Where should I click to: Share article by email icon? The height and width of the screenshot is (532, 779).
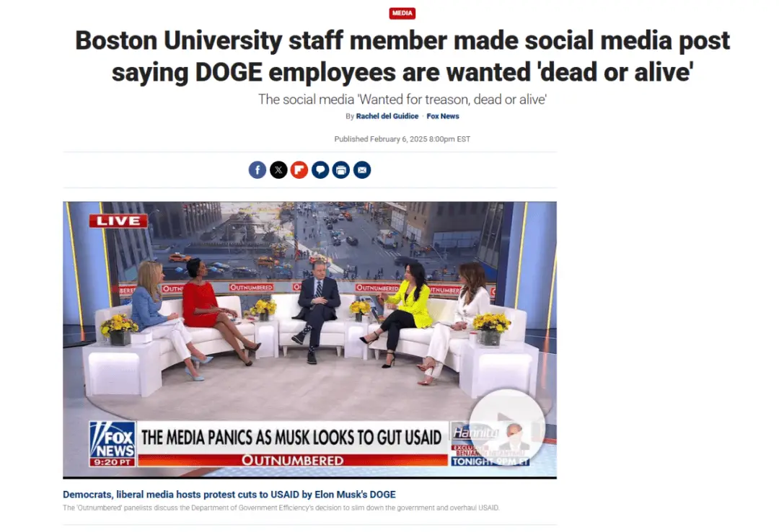(362, 170)
